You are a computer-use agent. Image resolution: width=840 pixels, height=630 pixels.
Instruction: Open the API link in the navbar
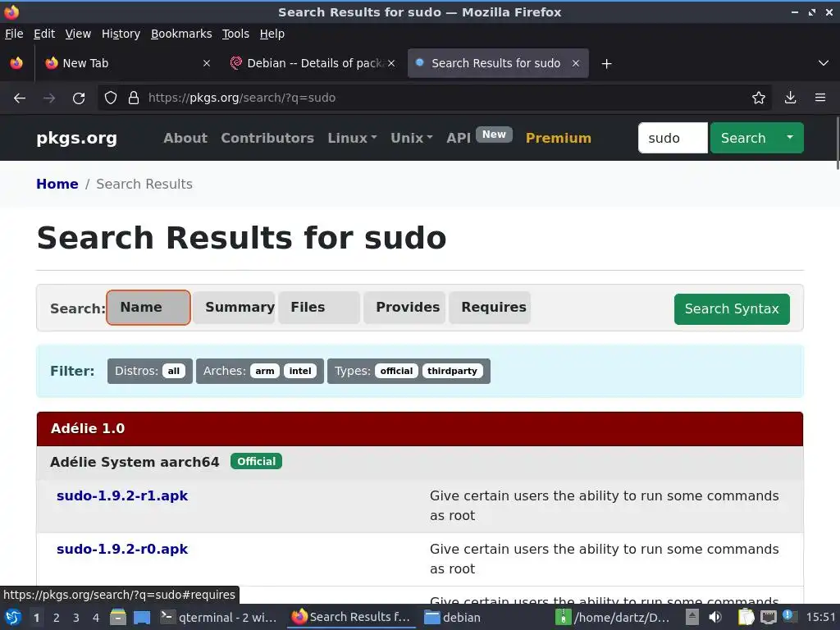point(459,138)
